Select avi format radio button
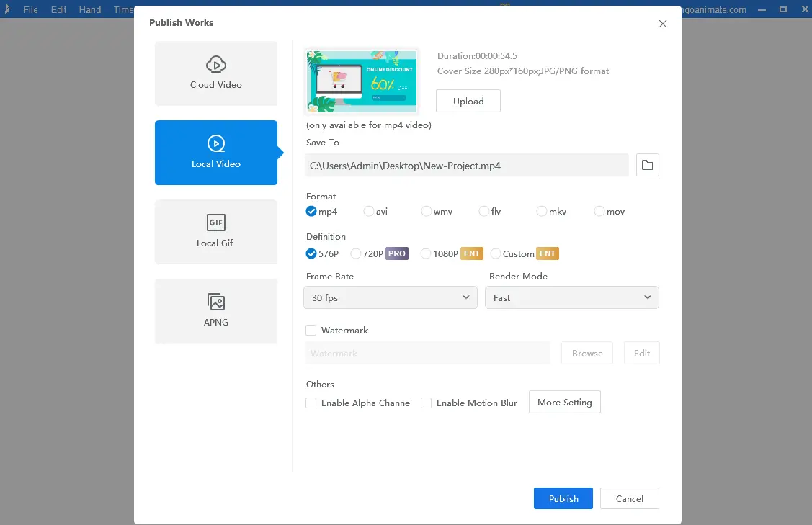 click(x=369, y=212)
